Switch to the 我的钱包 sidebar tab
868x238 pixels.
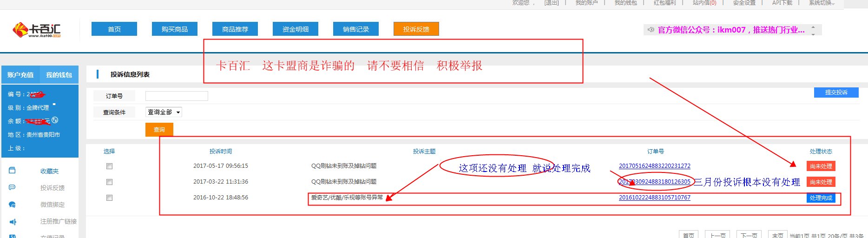(x=59, y=75)
